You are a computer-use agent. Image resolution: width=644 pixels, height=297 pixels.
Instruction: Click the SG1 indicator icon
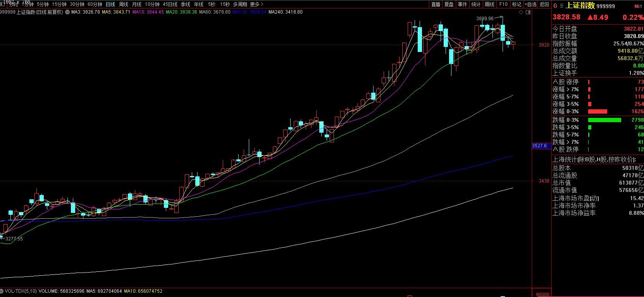[638, 6]
